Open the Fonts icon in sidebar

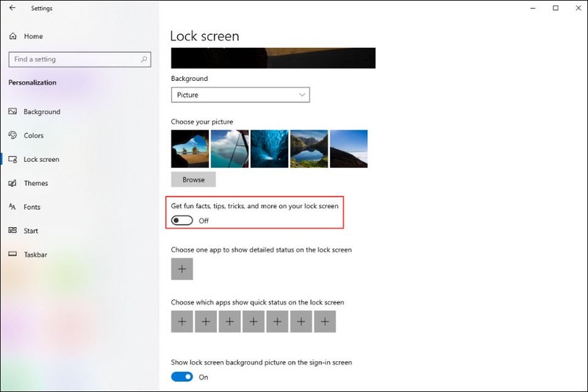[x=12, y=207]
